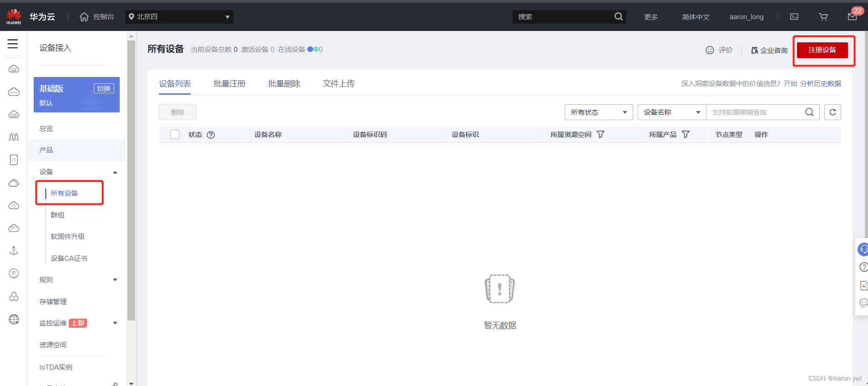Expand the 北京四 region selector
868x386 pixels.
tap(179, 17)
